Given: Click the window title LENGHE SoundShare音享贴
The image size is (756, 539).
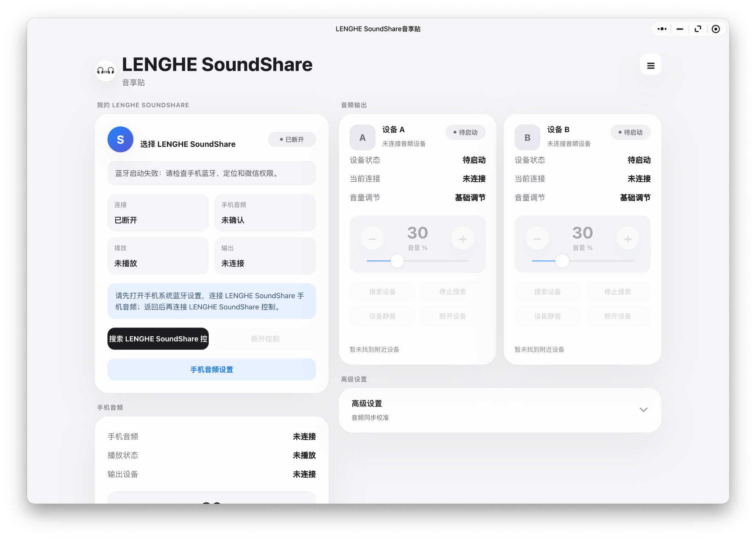Looking at the screenshot, I should pos(378,29).
